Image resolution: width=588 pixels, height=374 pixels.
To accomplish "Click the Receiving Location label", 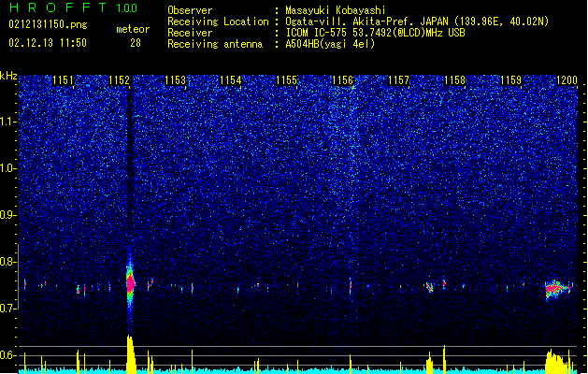I will coord(218,22).
